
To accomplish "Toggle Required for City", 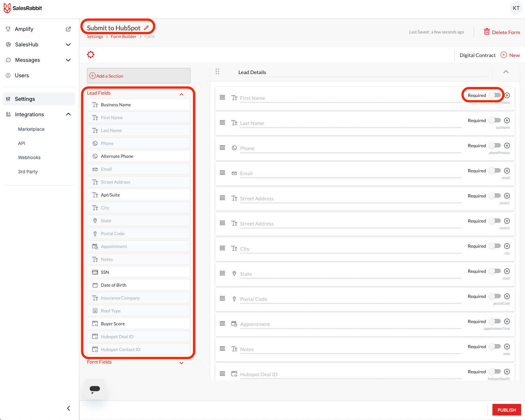I will pos(495,246).
